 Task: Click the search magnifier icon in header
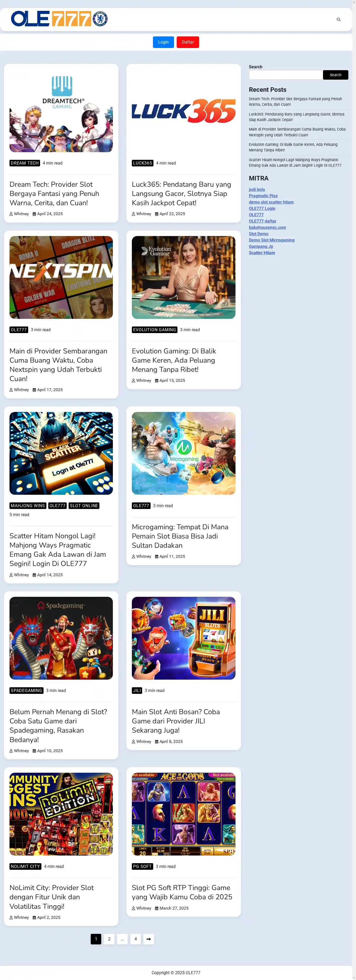339,20
